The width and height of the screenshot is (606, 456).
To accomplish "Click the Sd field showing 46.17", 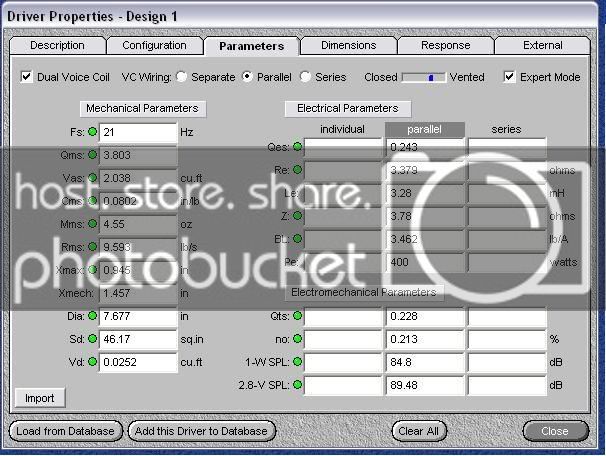I will point(138,339).
